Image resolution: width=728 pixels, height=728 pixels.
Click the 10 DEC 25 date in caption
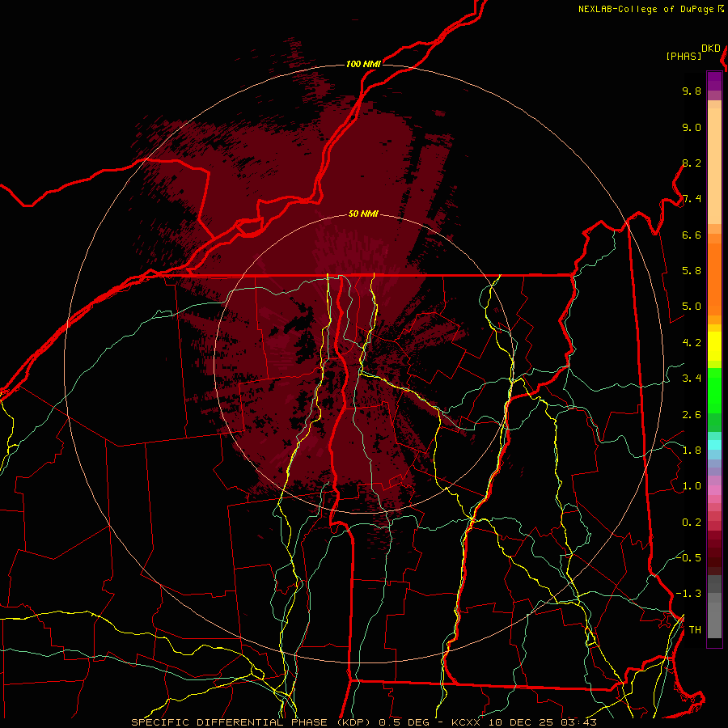(522, 722)
